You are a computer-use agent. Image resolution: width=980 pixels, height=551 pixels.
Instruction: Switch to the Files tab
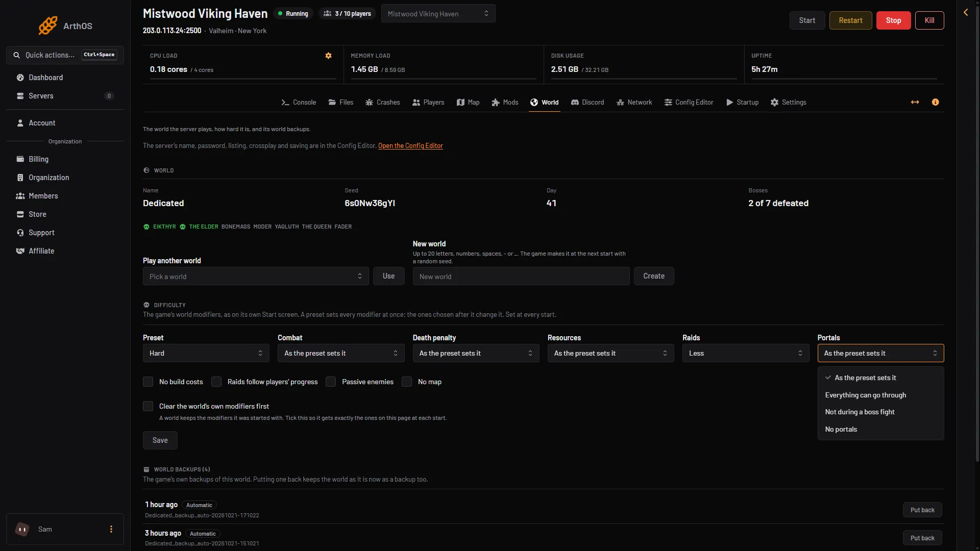341,102
